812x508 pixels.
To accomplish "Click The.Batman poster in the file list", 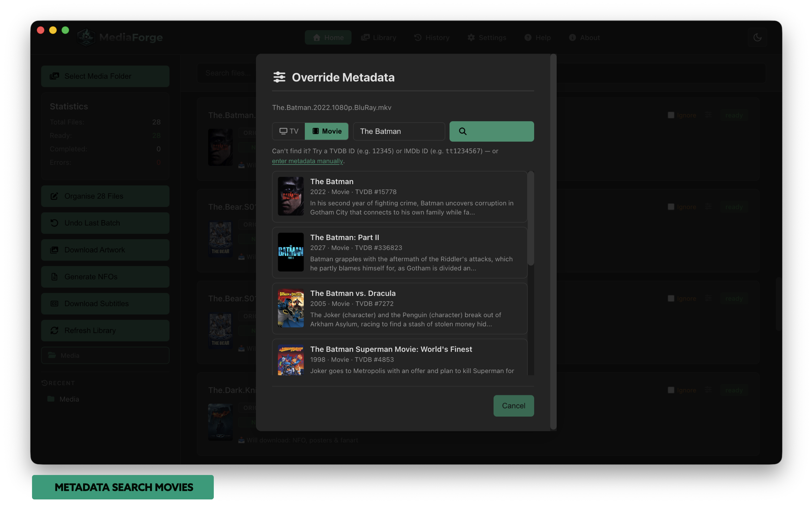I will pyautogui.click(x=220, y=147).
